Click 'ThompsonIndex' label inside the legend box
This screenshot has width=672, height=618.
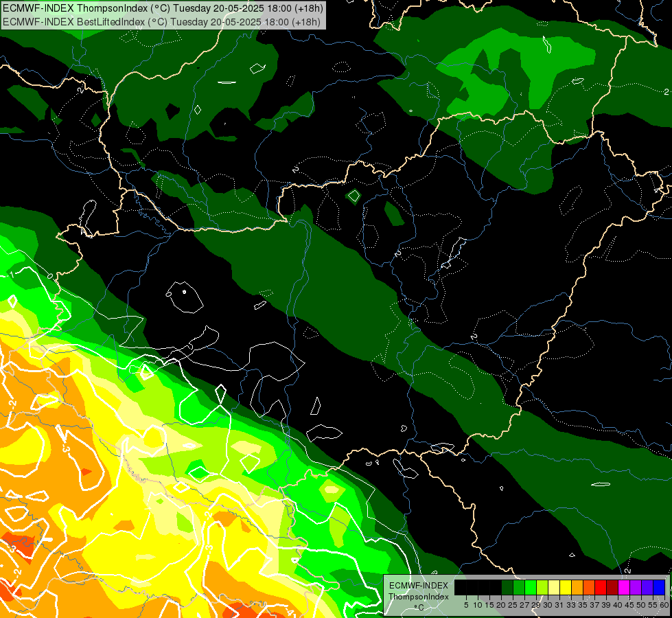click(419, 597)
